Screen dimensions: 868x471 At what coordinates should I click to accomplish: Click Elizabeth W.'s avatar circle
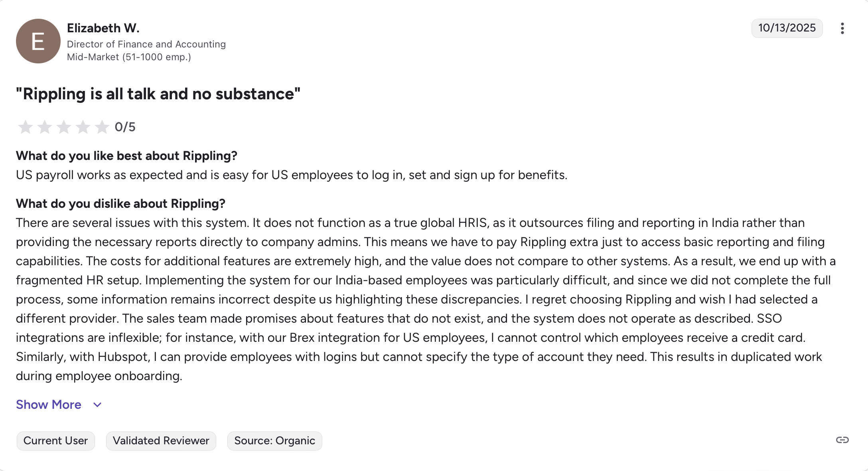pos(38,41)
